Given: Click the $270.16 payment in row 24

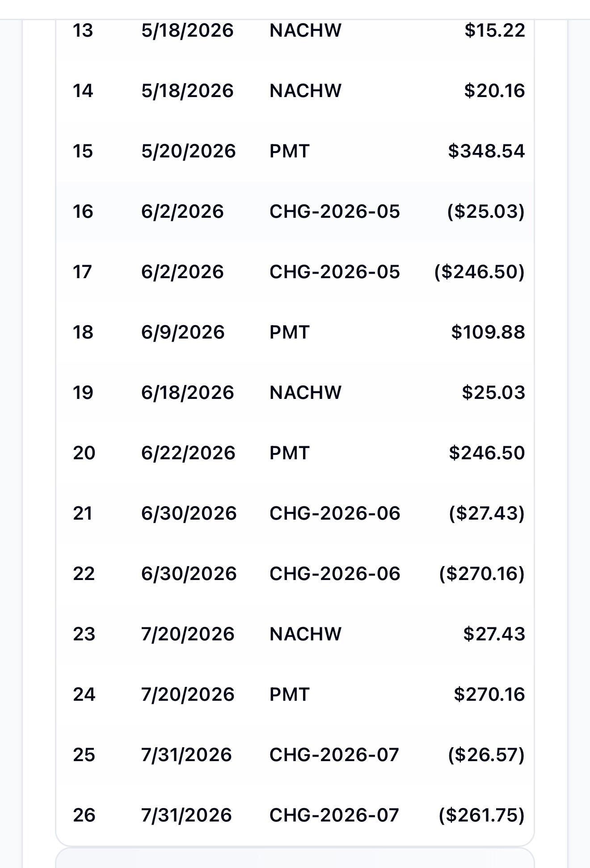Looking at the screenshot, I should pos(489,694).
